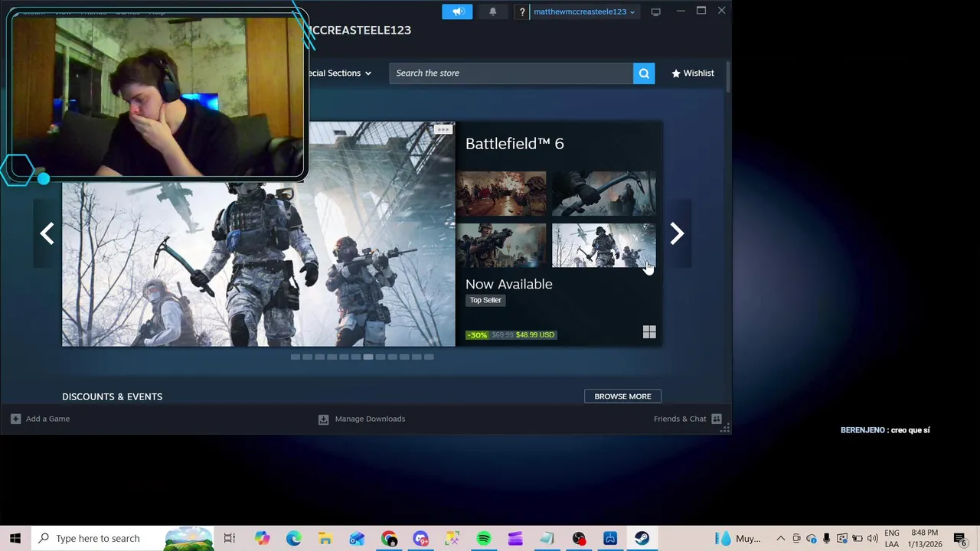Click the blue store search magnifier button
Image resolution: width=980 pixels, height=551 pixels.
click(644, 73)
